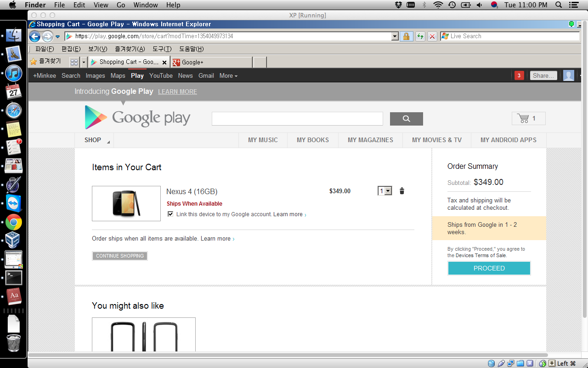The width and height of the screenshot is (588, 368).
Task: Click the VirtualBox mouse integration icon
Action: 543,363
